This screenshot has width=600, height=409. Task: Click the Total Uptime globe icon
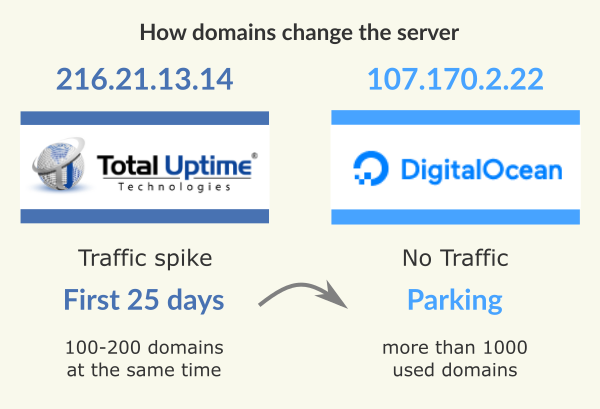(59, 164)
